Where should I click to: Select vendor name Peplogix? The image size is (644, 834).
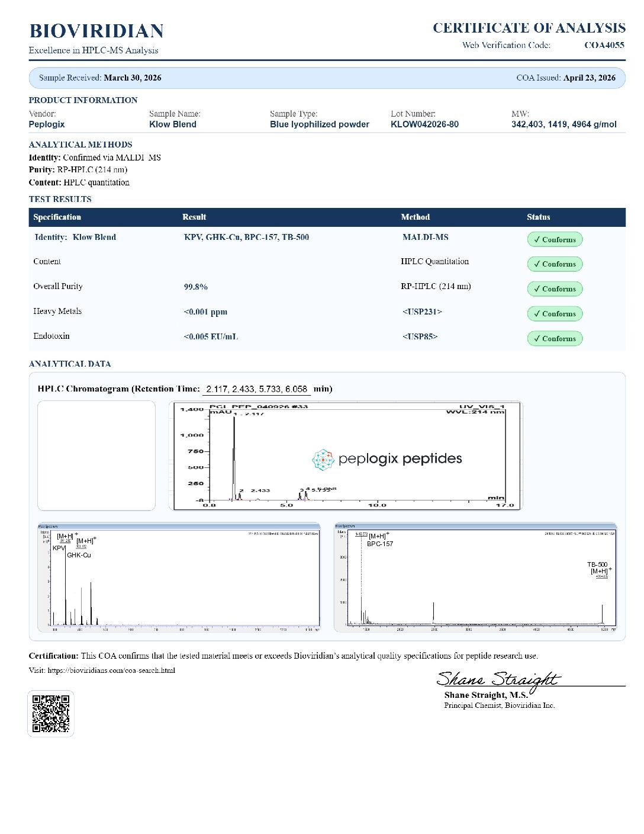(x=47, y=124)
